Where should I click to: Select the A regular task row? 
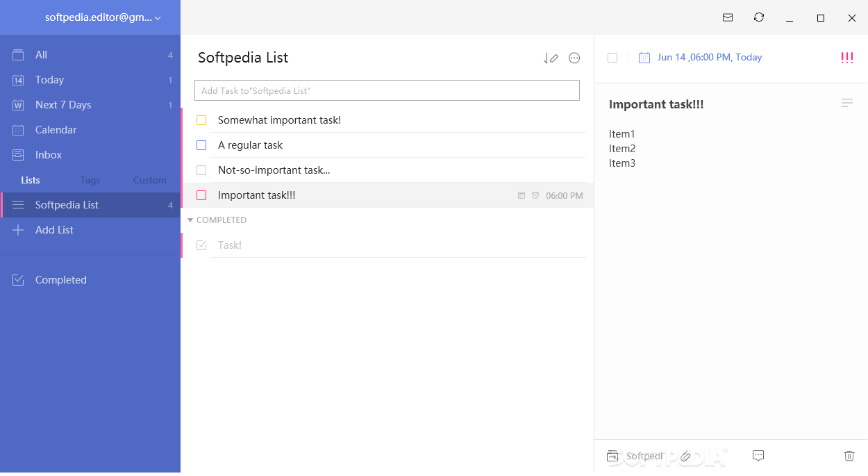click(387, 145)
